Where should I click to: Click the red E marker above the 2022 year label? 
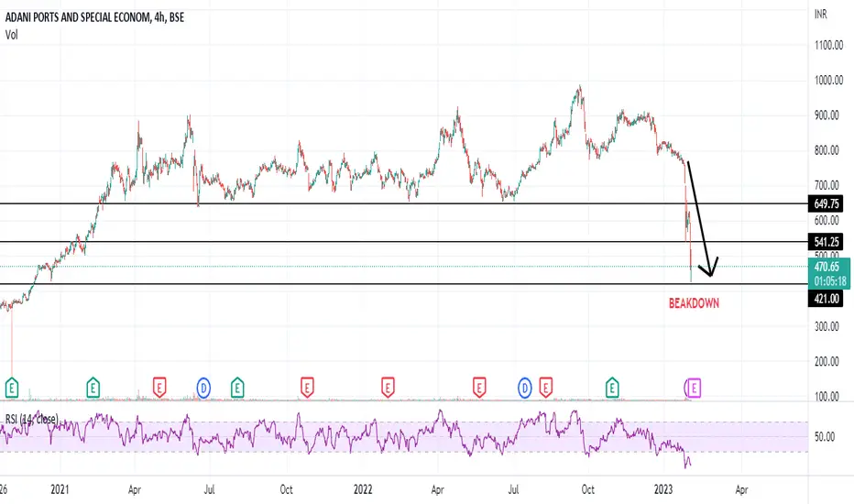[388, 388]
